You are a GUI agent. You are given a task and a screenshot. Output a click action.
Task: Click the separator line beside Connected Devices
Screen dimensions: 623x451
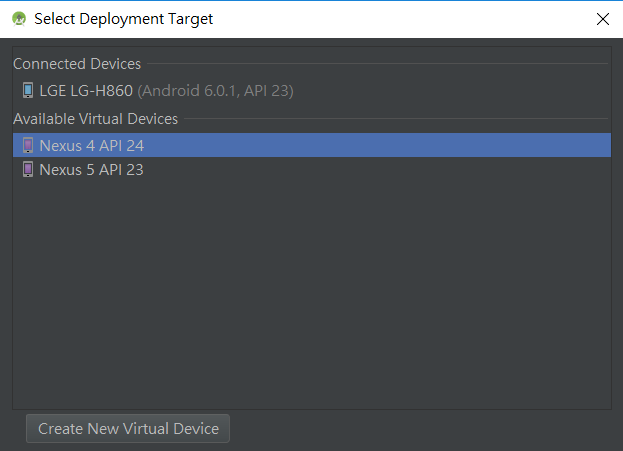pyautogui.click(x=377, y=64)
